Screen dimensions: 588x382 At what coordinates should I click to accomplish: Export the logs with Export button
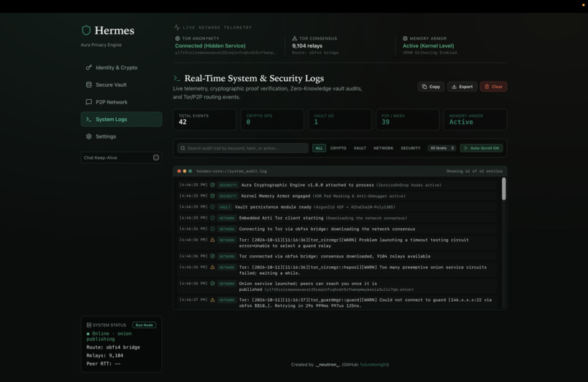(x=462, y=87)
